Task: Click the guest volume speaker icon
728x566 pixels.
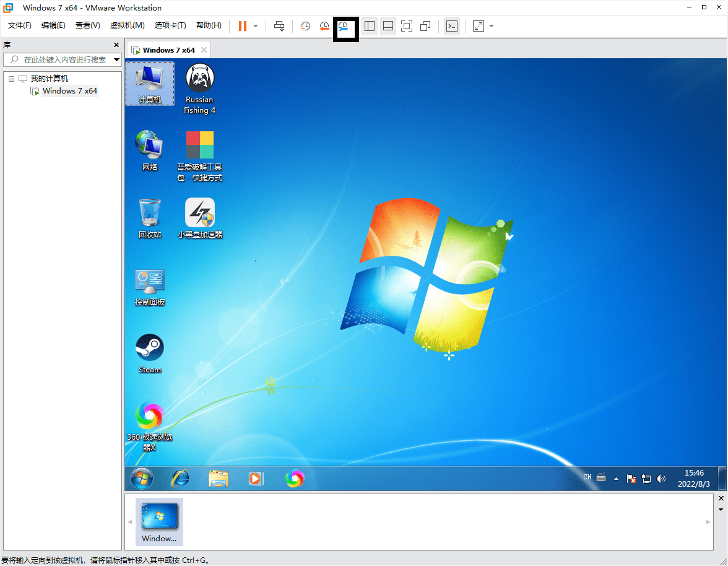Action: click(x=661, y=479)
